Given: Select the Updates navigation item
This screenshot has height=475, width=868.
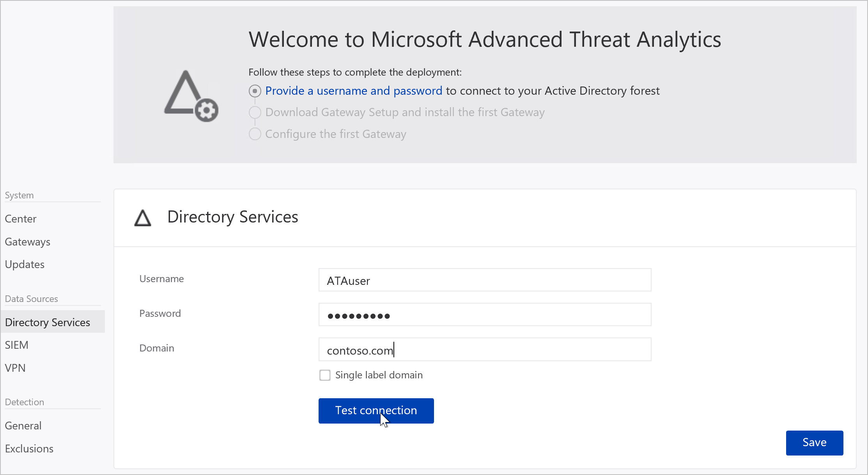Looking at the screenshot, I should click(x=25, y=264).
